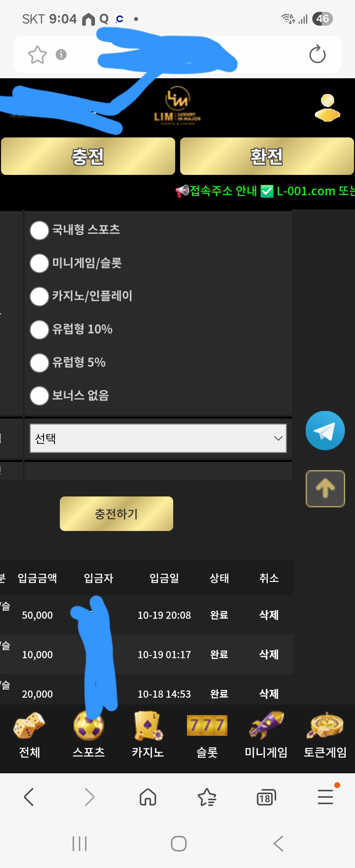Switch to the 충전 tab
The image size is (355, 868).
pos(88,157)
